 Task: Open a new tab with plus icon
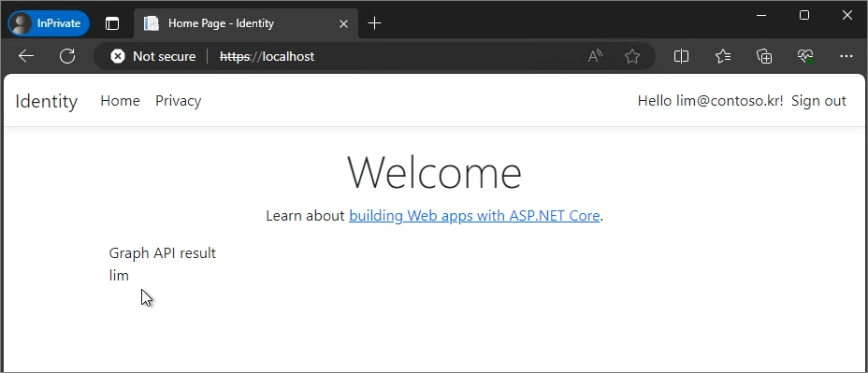(375, 23)
